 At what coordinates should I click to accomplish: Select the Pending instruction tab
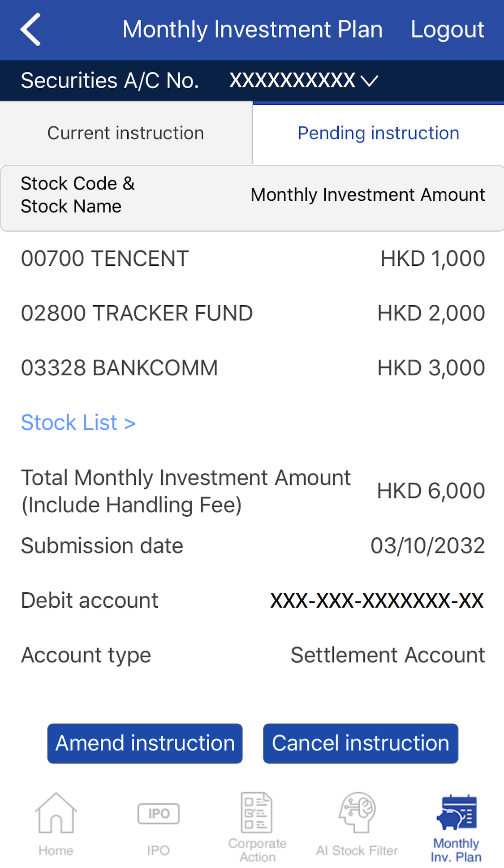379,133
